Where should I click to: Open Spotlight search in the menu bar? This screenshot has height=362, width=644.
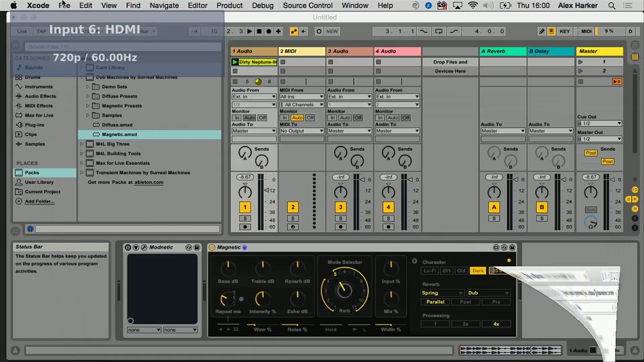tap(612, 6)
